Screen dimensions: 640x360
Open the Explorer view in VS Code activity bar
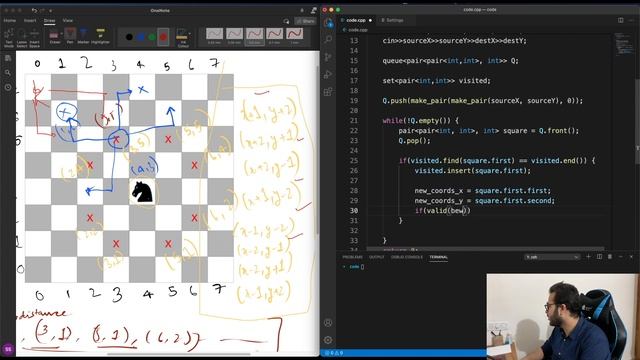click(328, 23)
